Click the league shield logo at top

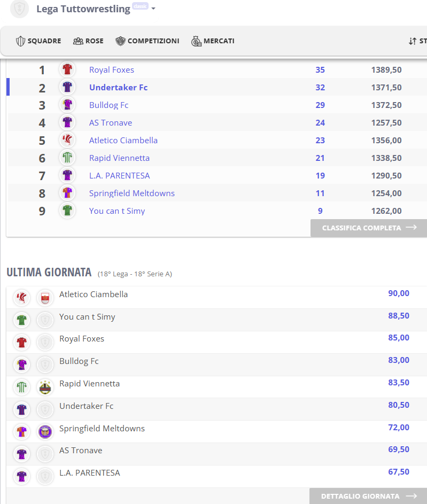click(19, 9)
